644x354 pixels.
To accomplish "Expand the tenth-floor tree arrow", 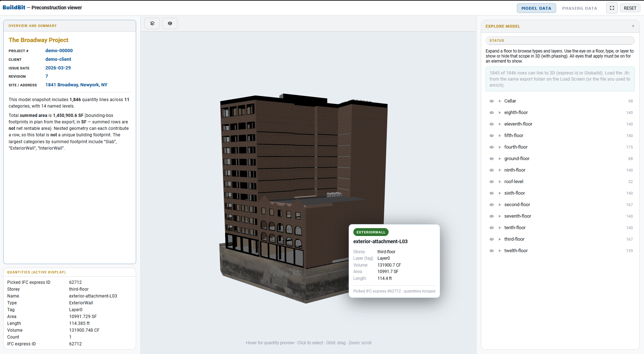I will click(500, 228).
